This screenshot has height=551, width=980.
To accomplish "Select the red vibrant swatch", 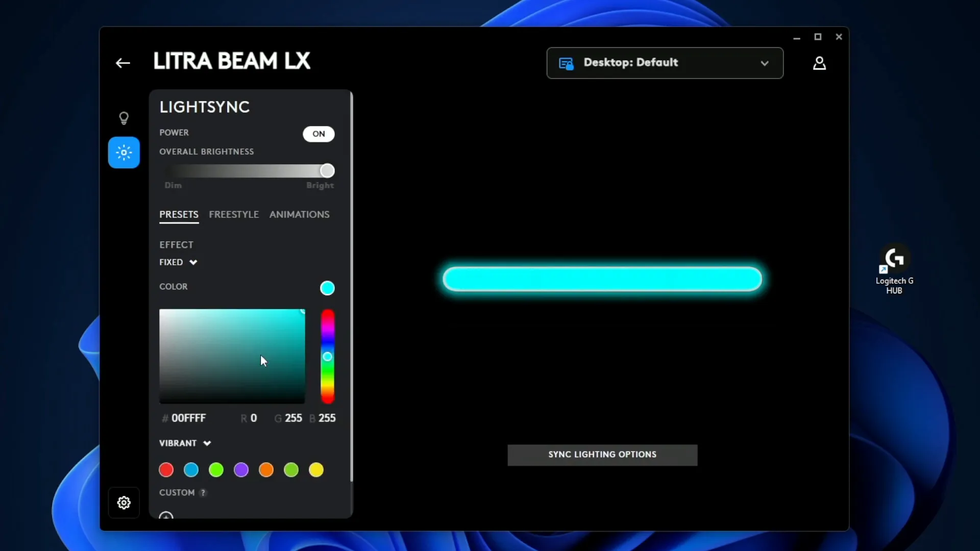I will click(x=166, y=470).
